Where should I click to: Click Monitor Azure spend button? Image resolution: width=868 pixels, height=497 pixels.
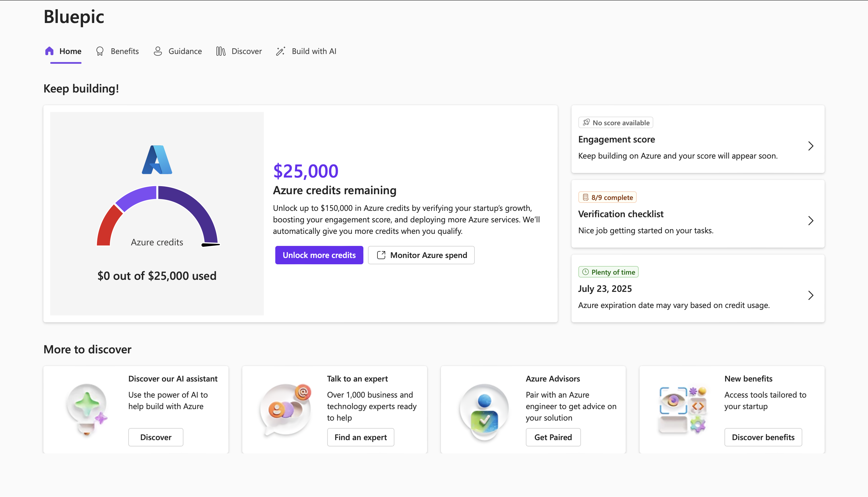[421, 255]
